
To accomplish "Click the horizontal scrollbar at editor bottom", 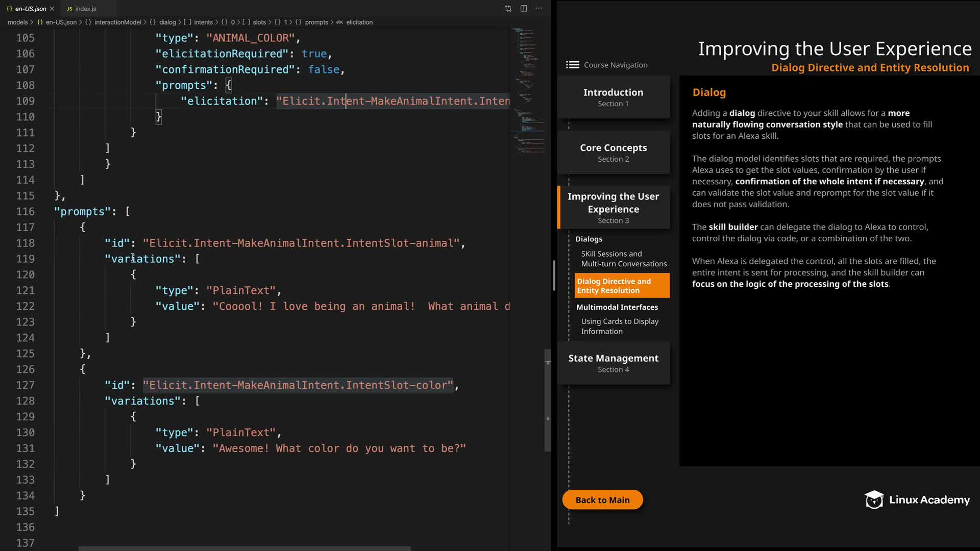I will click(244, 548).
